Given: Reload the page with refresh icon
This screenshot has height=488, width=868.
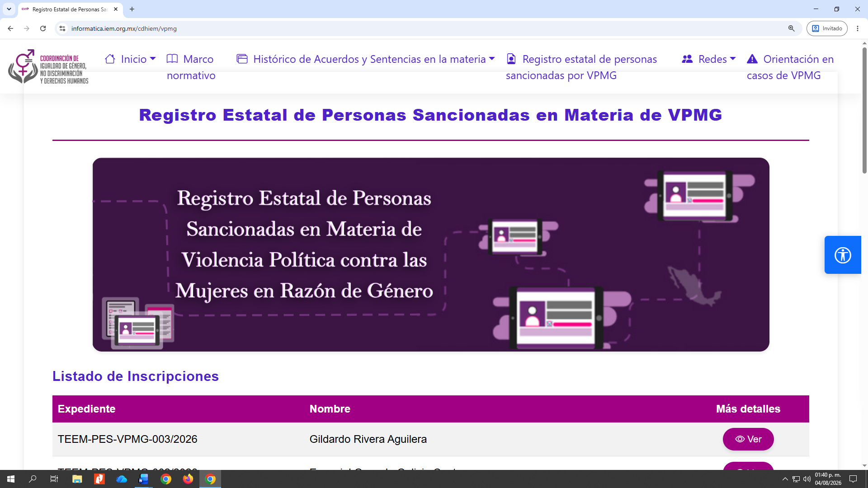Looking at the screenshot, I should coord(43,28).
